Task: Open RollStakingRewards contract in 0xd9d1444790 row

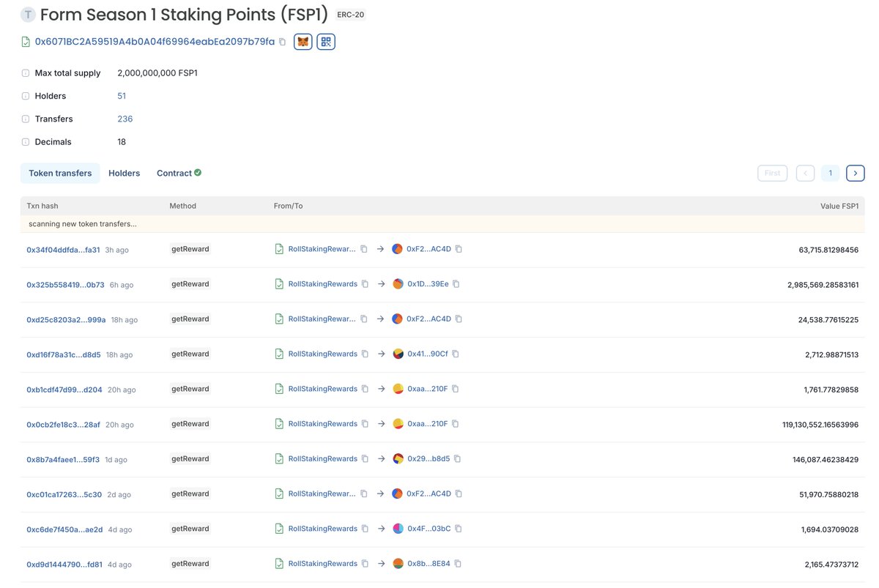Action: [323, 564]
